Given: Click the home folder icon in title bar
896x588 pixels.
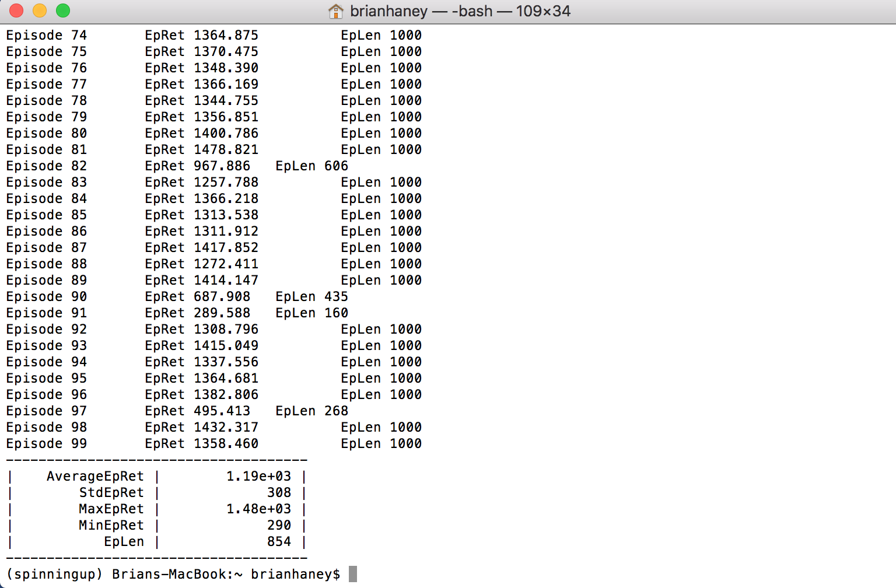Looking at the screenshot, I should tap(335, 11).
